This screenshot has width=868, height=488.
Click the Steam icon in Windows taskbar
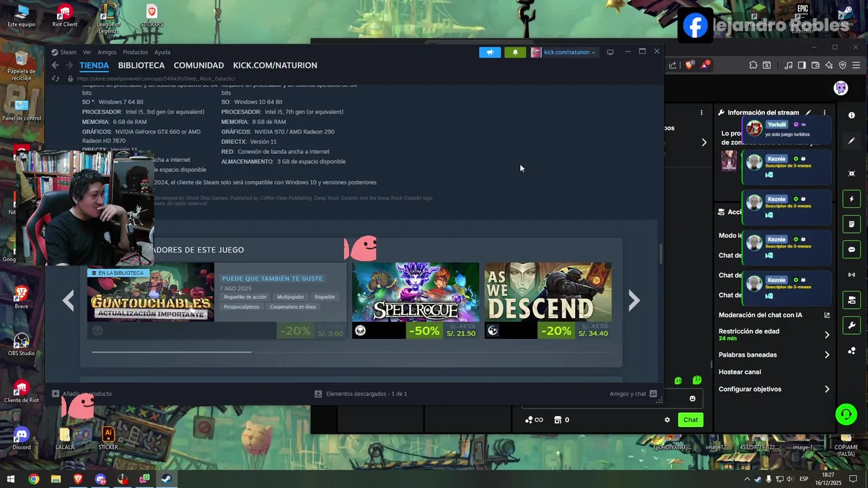click(x=166, y=479)
